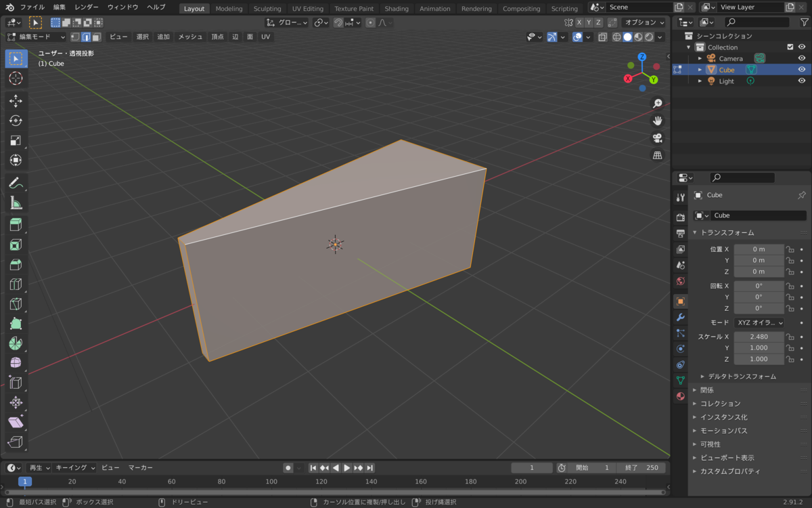Expand the コレクション panel
812x508 pixels.
click(720, 404)
